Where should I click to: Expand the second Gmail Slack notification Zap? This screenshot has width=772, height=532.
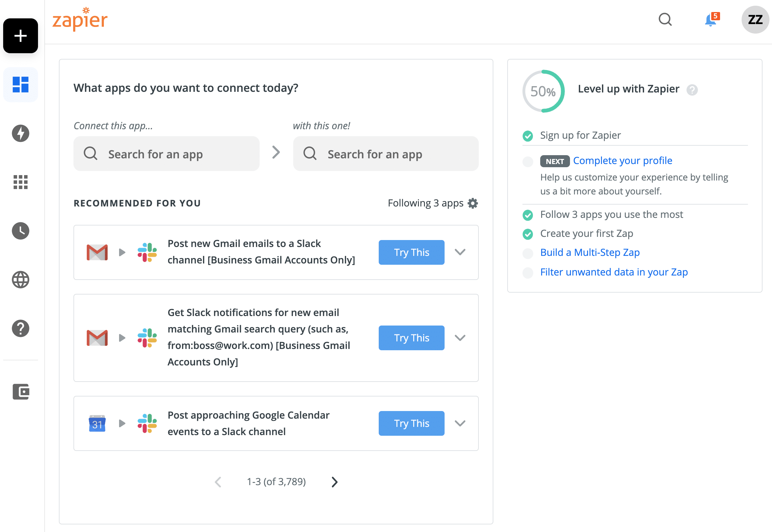[x=460, y=337]
